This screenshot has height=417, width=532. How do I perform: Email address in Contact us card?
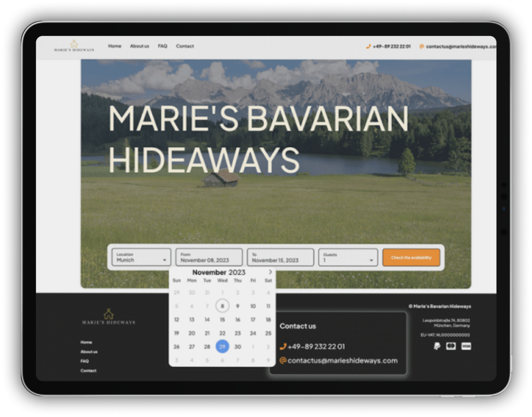[x=343, y=360]
